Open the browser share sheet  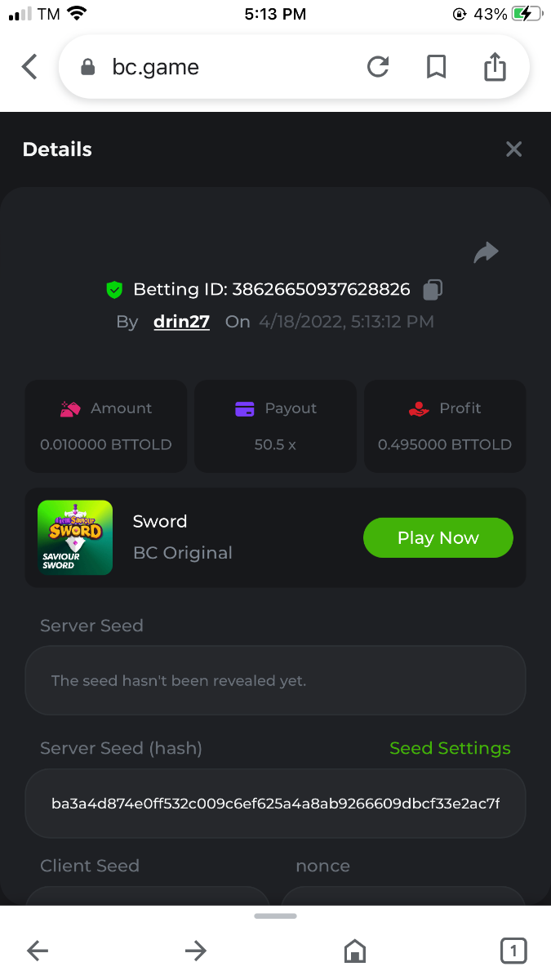[x=495, y=67]
